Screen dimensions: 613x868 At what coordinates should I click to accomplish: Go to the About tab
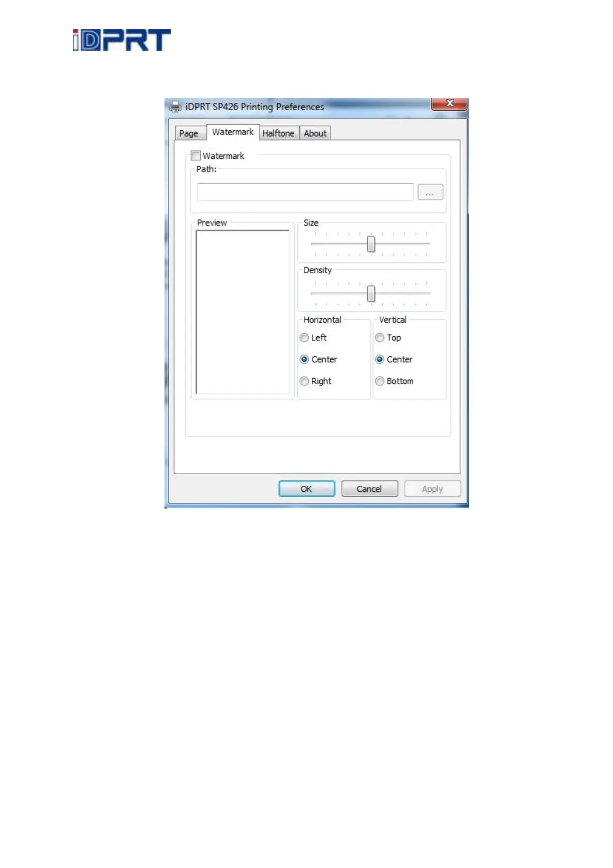click(315, 133)
